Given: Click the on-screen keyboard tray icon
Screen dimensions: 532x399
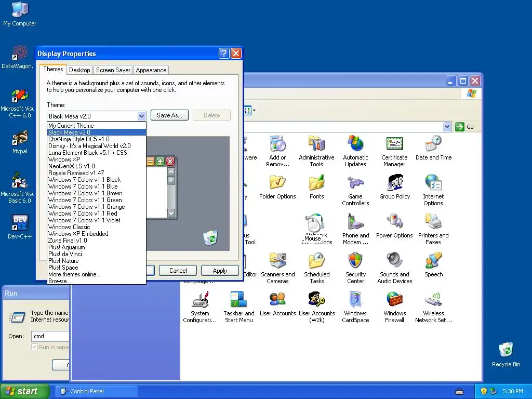Looking at the screenshot, I should tap(459, 392).
